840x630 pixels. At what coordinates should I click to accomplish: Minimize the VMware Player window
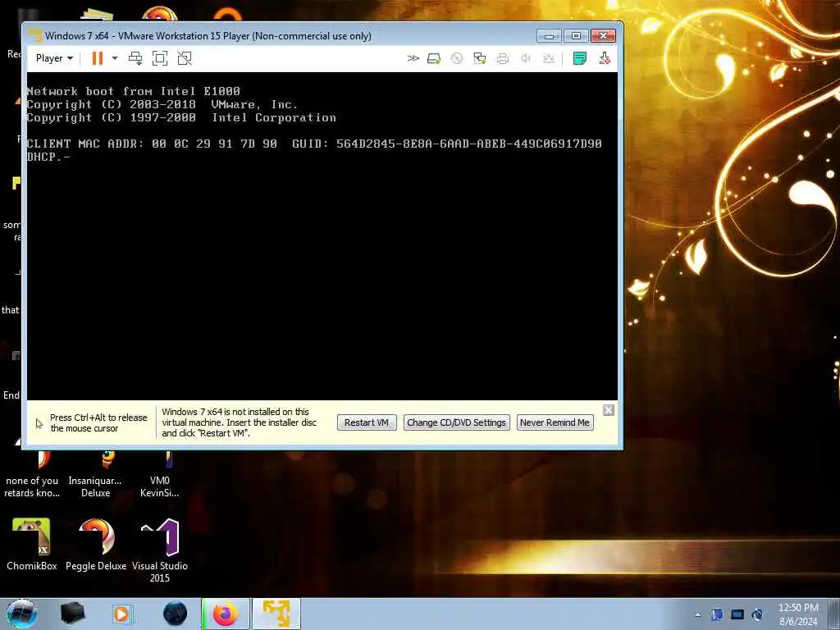tap(549, 36)
